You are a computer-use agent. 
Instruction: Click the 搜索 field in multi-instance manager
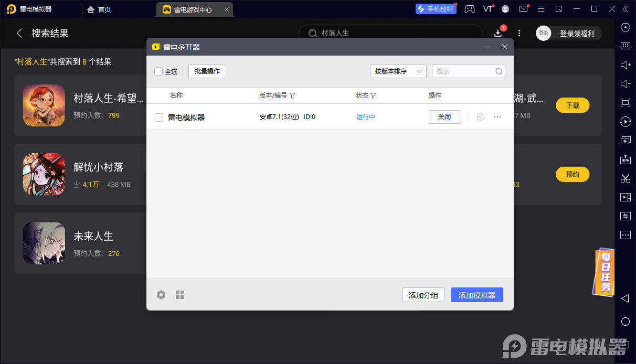pyautogui.click(x=464, y=71)
